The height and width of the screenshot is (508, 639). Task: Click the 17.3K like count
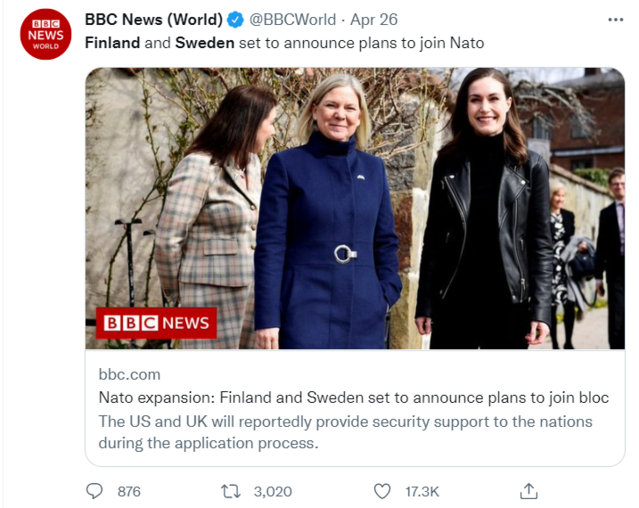(x=421, y=491)
